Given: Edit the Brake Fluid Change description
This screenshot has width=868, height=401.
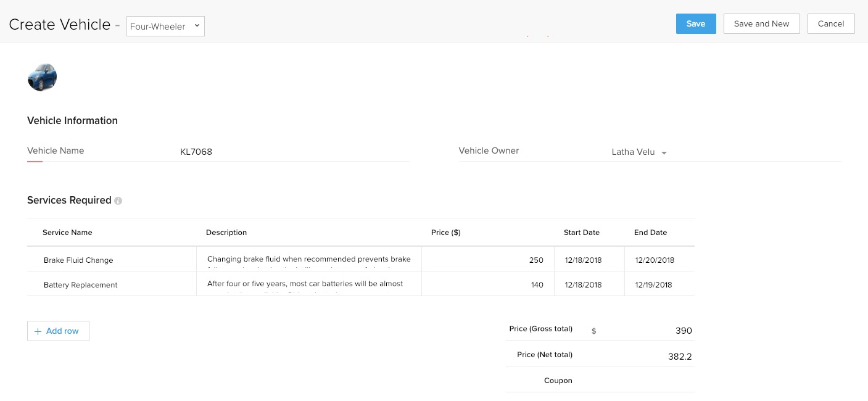Looking at the screenshot, I should click(x=308, y=260).
